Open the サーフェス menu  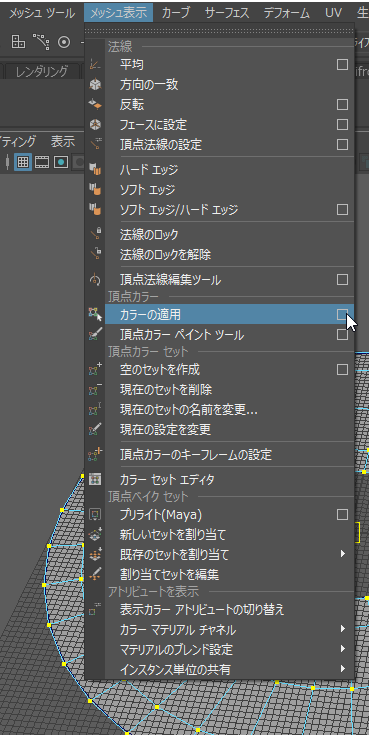tap(227, 13)
